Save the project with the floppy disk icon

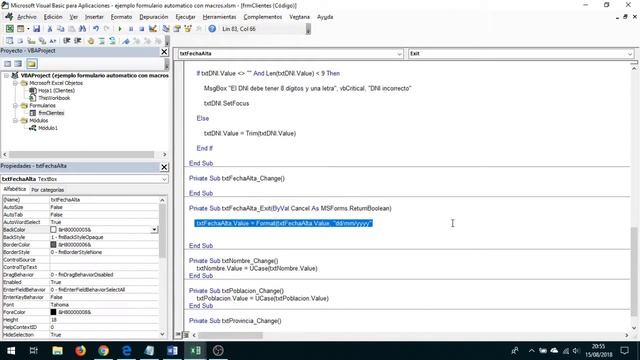pos(36,29)
